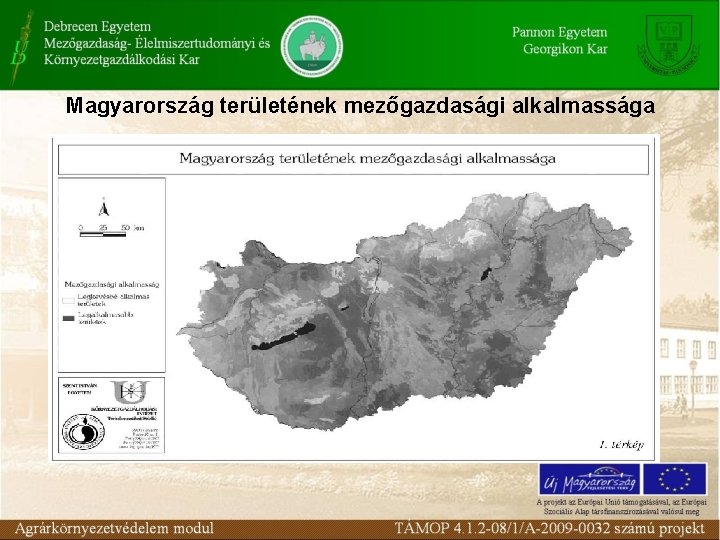
Task: Click the Szent István Egyetem U logo
Action: [130, 392]
